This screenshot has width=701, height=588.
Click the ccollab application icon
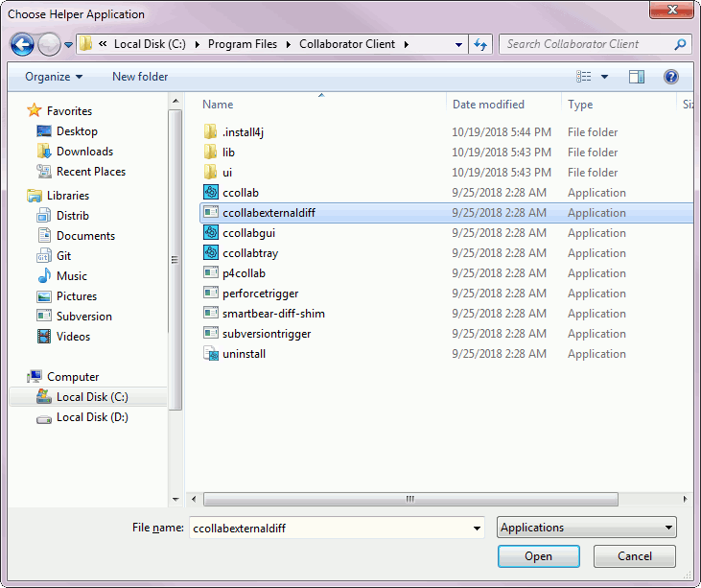(211, 192)
